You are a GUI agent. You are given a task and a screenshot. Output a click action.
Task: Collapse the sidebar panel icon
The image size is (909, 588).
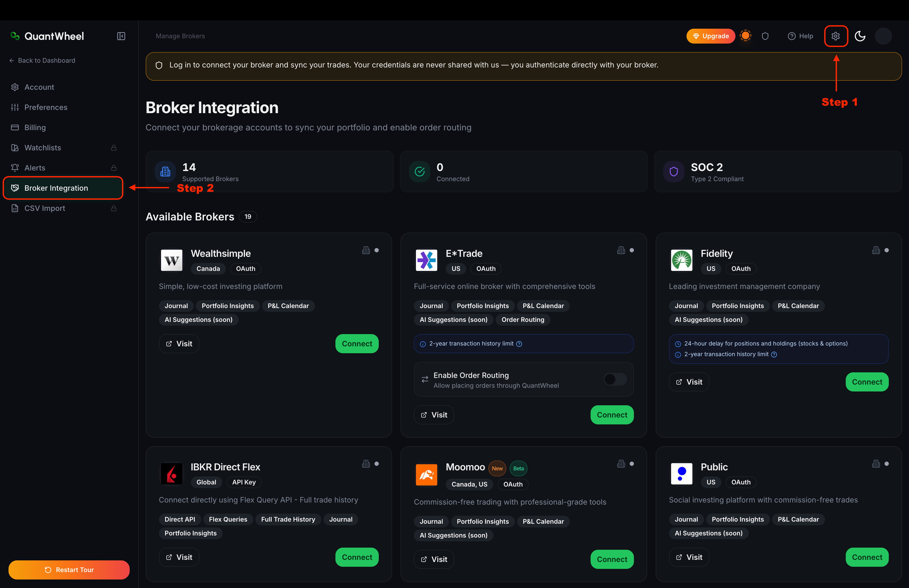click(x=121, y=36)
